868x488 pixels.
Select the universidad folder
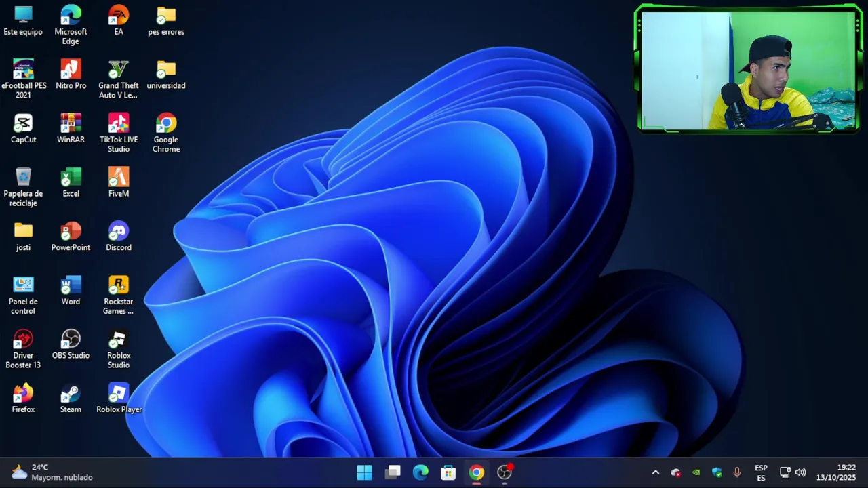(166, 75)
